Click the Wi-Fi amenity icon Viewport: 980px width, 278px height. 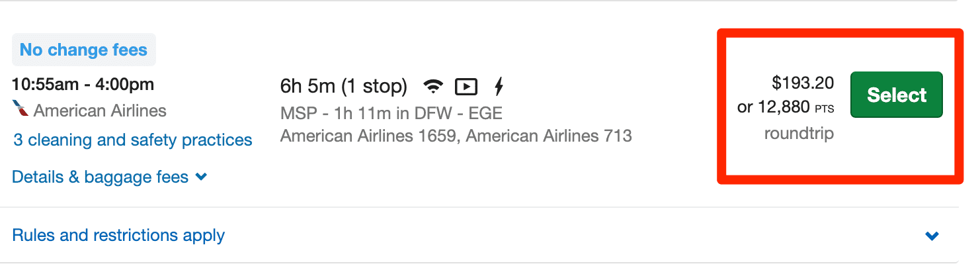point(433,86)
